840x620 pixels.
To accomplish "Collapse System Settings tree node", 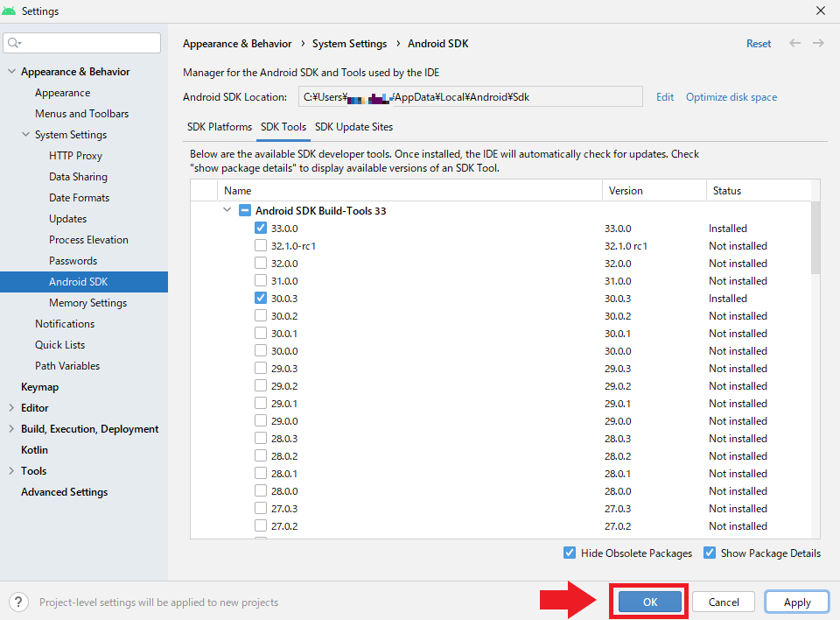I will tap(25, 135).
